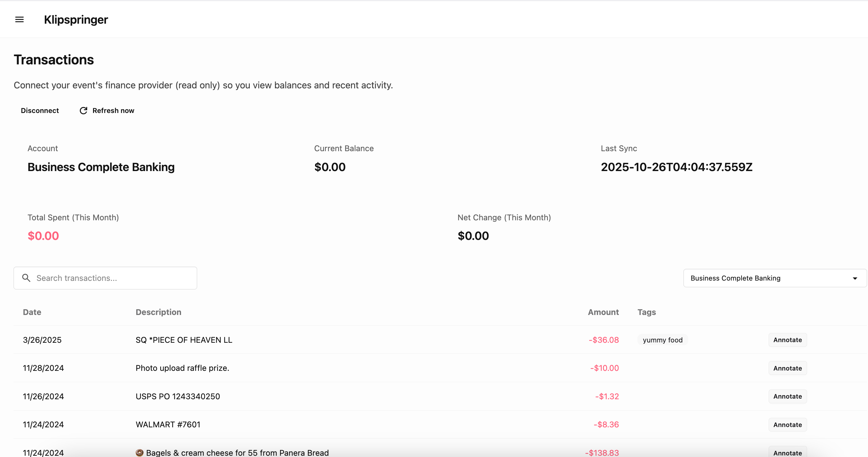
Task: Click the bagel emoji in Panera row
Action: [x=139, y=453]
